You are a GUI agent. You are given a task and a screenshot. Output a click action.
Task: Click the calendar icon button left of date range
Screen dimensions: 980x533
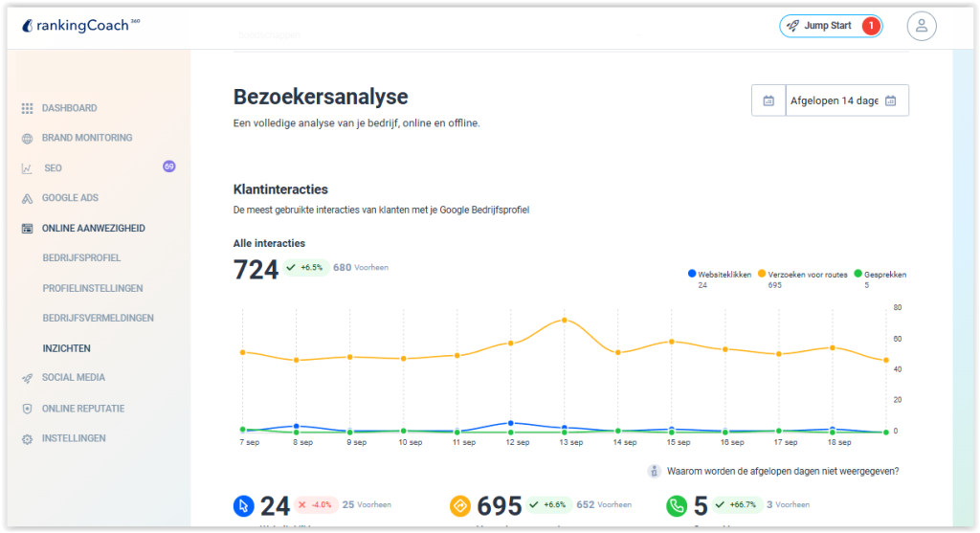(x=768, y=100)
